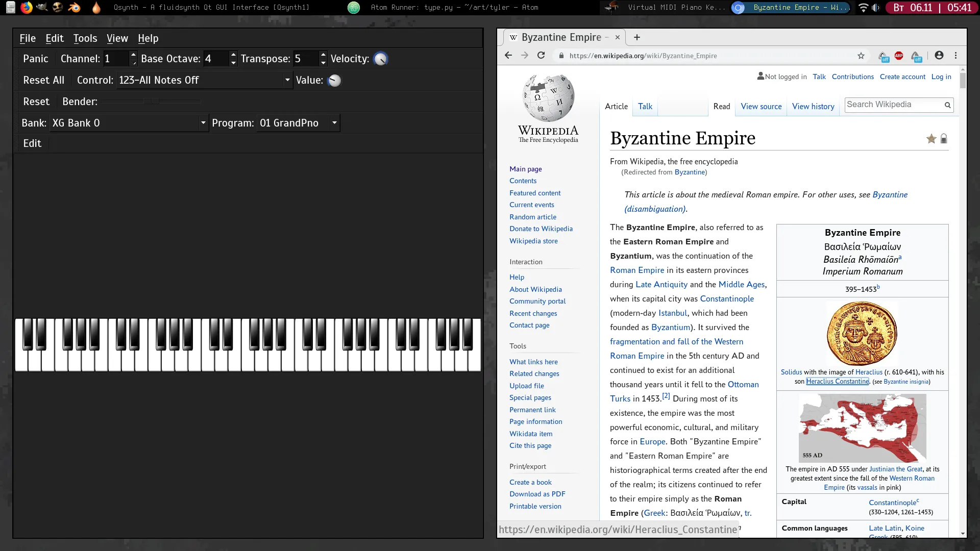
Task: Launch Blender from the top panel
Action: click(75, 7)
